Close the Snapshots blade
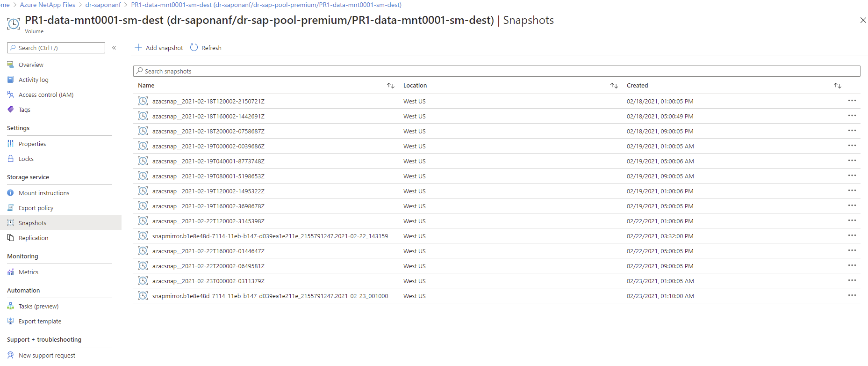This screenshot has height=366, width=868. (x=863, y=20)
